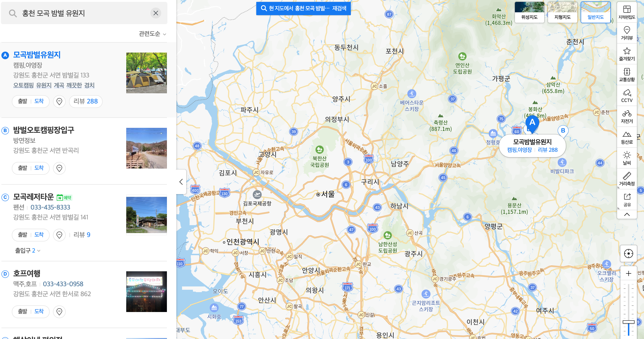Toggle the CCTV camera layer
Image resolution: width=644 pixels, height=339 pixels.
click(x=627, y=96)
